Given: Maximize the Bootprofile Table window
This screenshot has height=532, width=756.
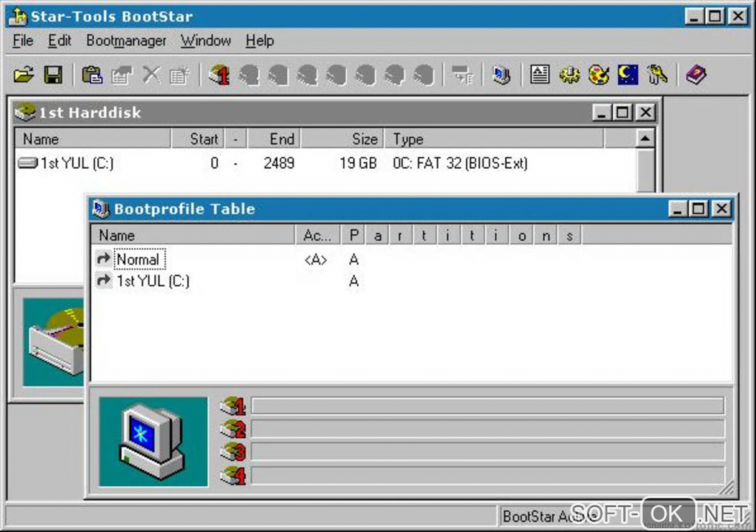Looking at the screenshot, I should coord(699,209).
